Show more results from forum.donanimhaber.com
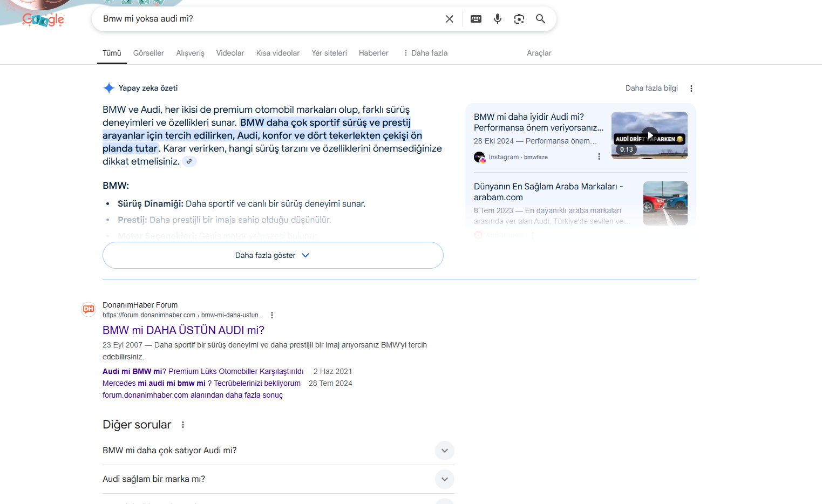Viewport: 822px width, 504px height. pyautogui.click(x=193, y=395)
